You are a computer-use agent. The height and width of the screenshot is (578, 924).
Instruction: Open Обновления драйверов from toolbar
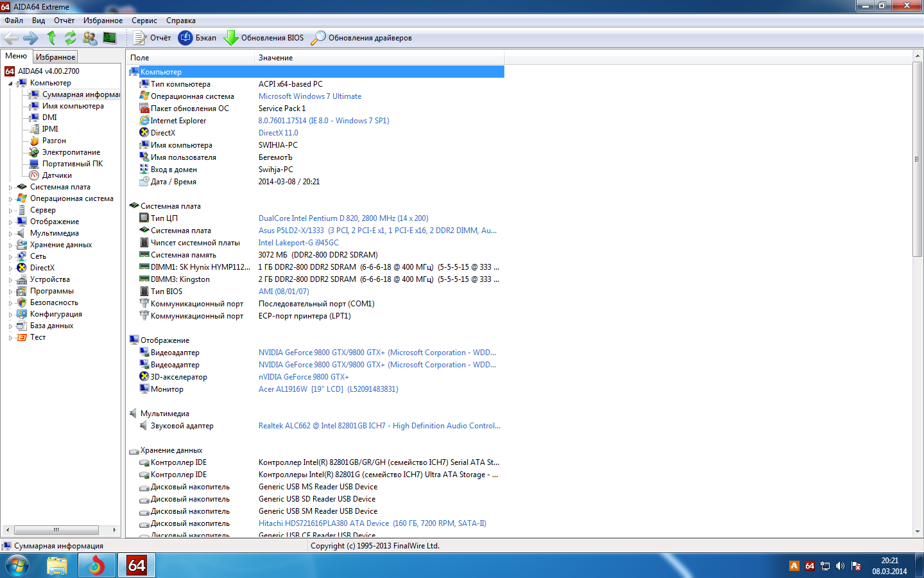tap(361, 38)
